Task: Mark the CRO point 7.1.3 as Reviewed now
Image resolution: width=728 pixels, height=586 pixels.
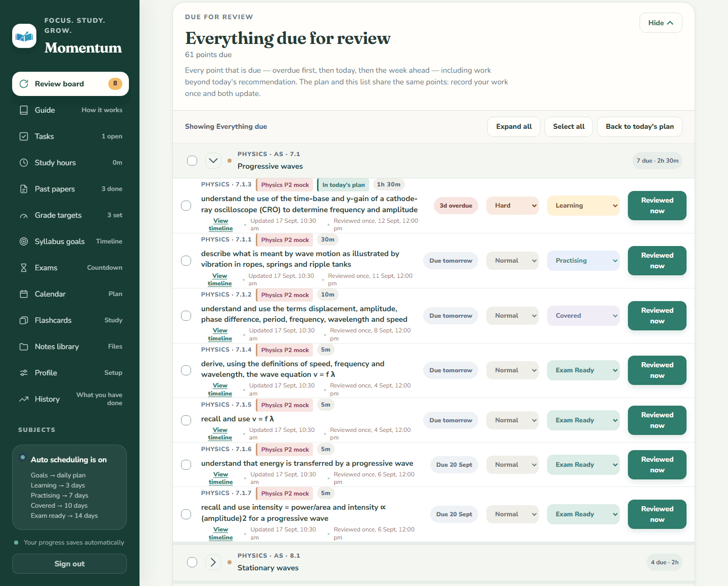Action: pos(657,206)
